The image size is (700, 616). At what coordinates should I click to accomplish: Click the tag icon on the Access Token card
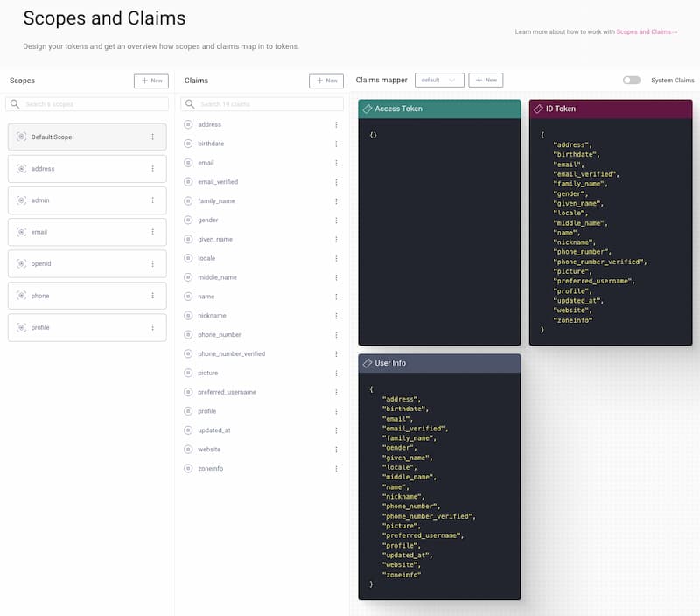coord(367,108)
